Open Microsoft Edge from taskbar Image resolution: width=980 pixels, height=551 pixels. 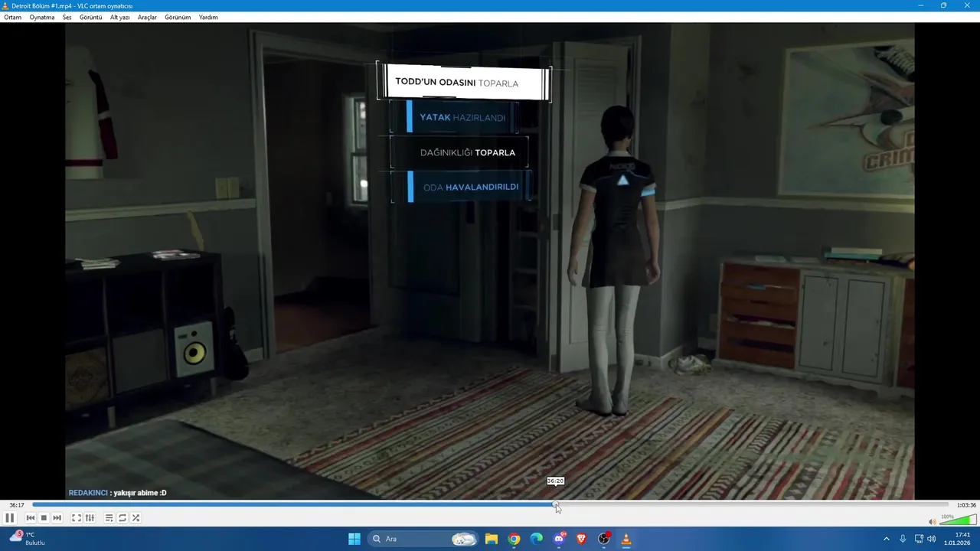pyautogui.click(x=537, y=539)
